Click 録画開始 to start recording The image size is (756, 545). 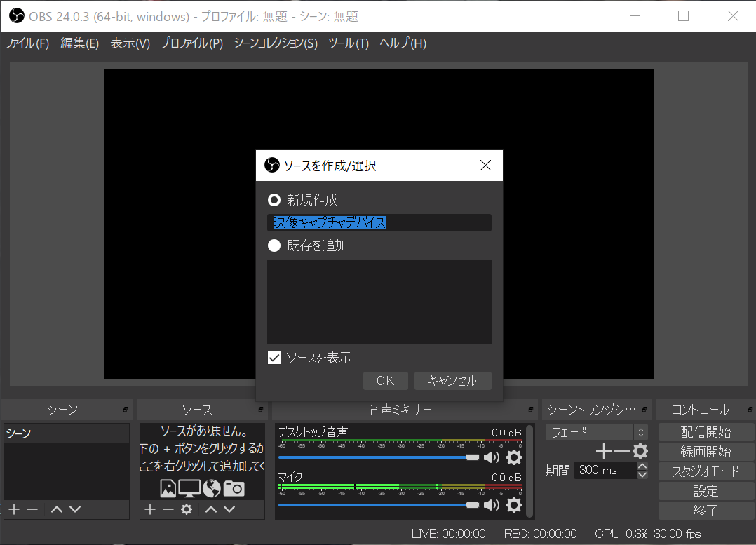(x=706, y=452)
